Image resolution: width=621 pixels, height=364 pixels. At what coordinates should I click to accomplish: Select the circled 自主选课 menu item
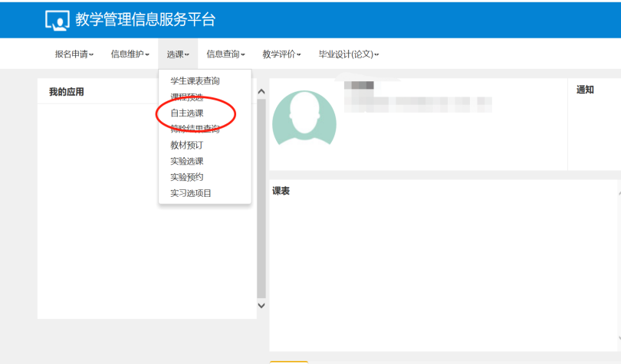tap(187, 113)
